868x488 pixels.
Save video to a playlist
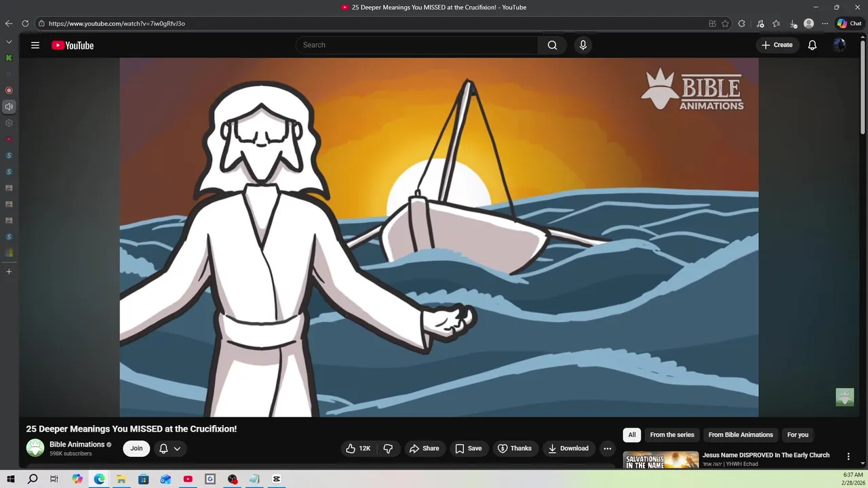point(469,449)
